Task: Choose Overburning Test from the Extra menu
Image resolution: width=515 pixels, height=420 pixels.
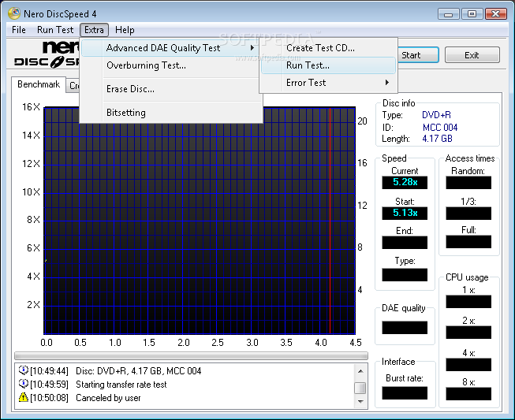Action: pos(170,65)
